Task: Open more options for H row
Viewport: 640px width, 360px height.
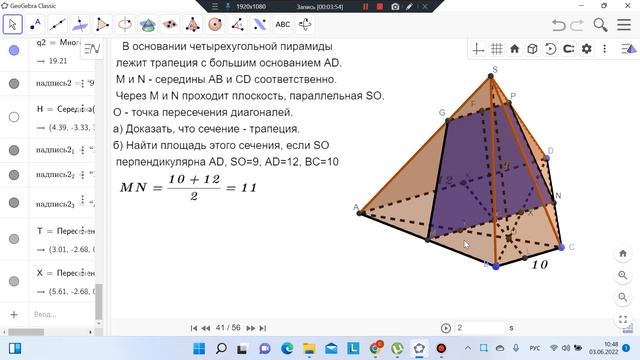Action: [83, 109]
